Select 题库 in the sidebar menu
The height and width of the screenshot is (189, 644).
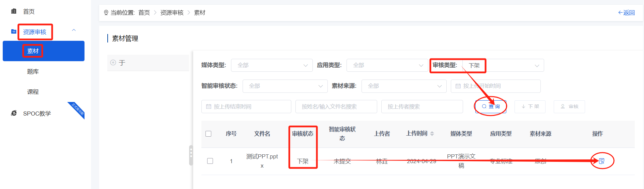click(x=33, y=71)
